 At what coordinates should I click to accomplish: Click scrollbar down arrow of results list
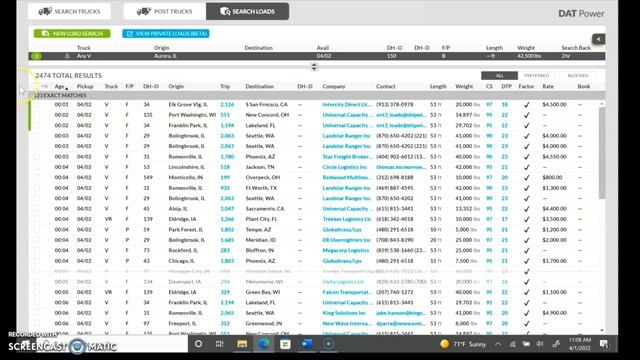[602, 330]
